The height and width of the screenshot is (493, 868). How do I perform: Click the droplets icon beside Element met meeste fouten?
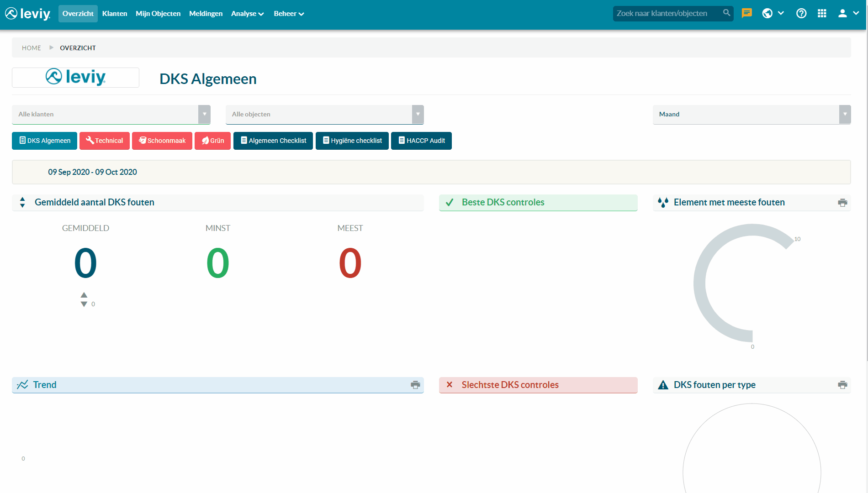pos(663,202)
